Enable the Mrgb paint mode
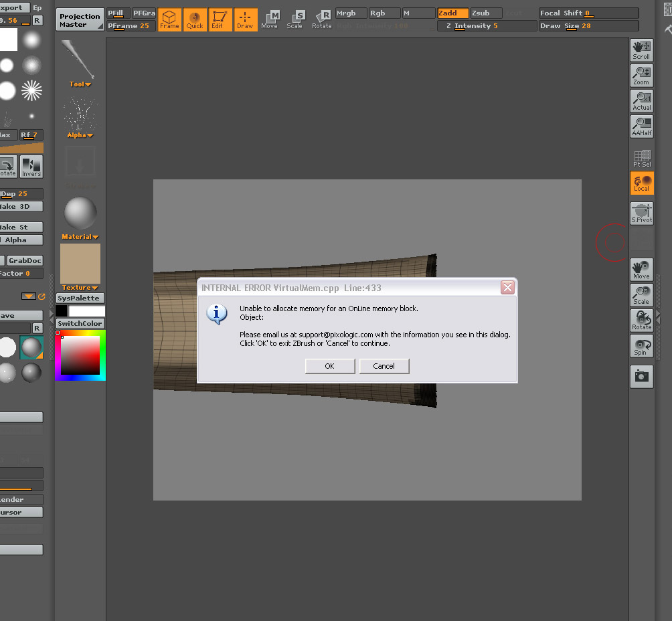 (x=351, y=13)
